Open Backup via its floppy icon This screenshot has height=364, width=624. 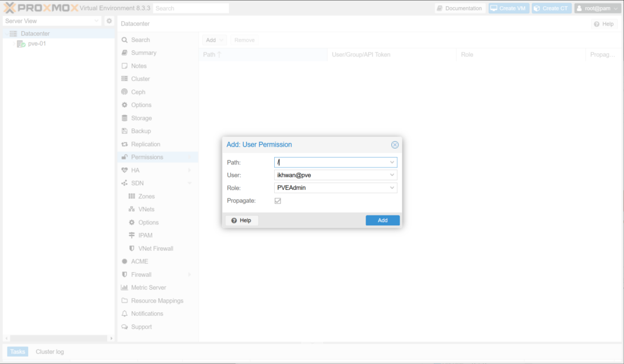pos(124,131)
